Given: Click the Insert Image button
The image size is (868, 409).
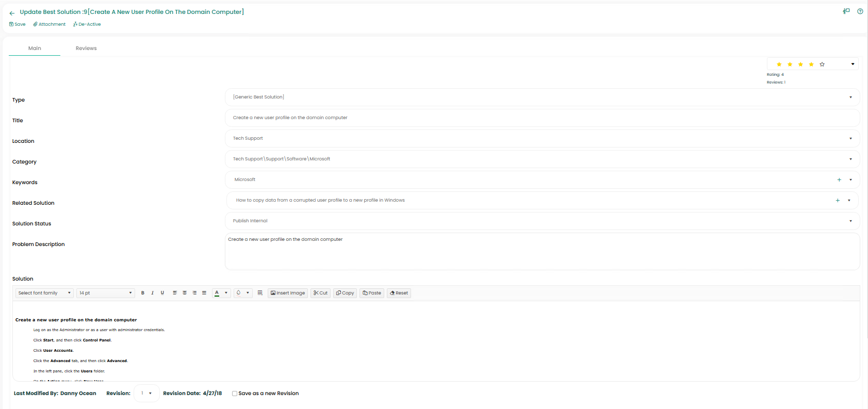Looking at the screenshot, I should click(288, 293).
